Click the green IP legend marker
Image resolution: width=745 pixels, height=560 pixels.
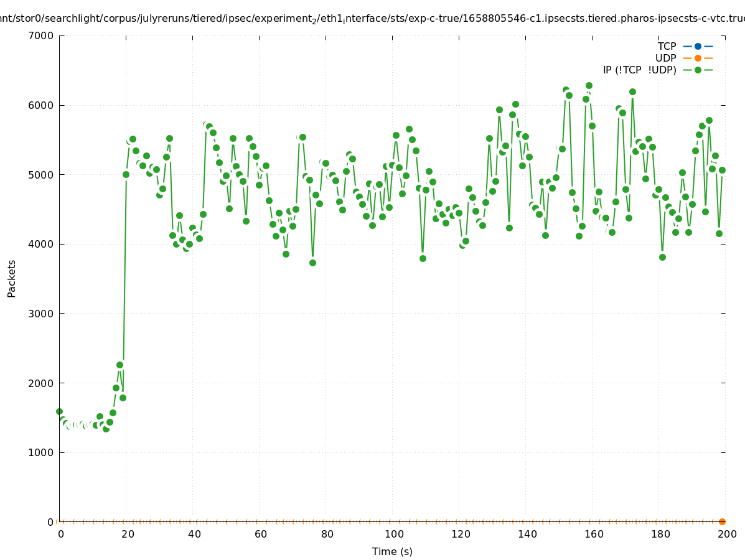coord(698,70)
